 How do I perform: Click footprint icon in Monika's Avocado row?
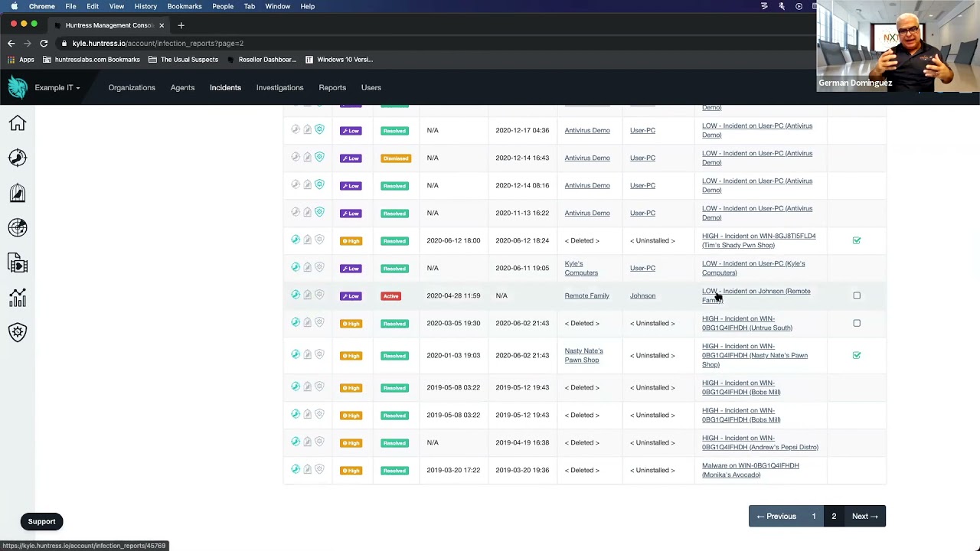tap(296, 469)
